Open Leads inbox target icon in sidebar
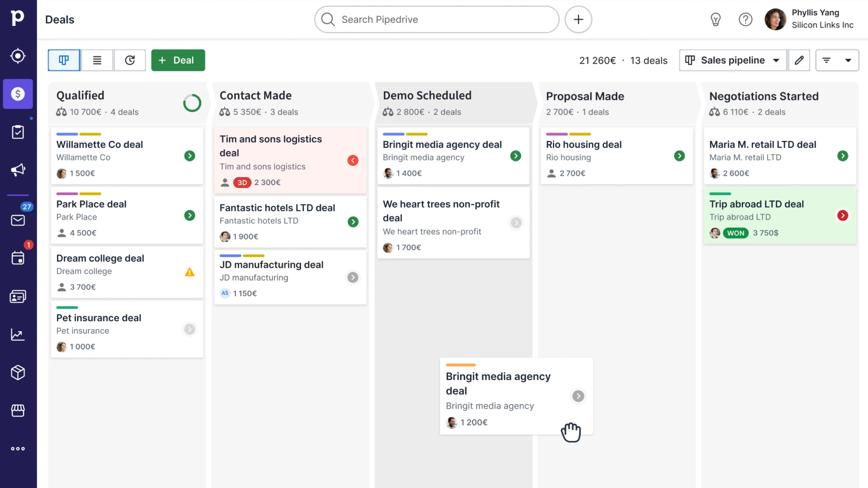Viewport: 868px width, 488px height. (x=18, y=56)
